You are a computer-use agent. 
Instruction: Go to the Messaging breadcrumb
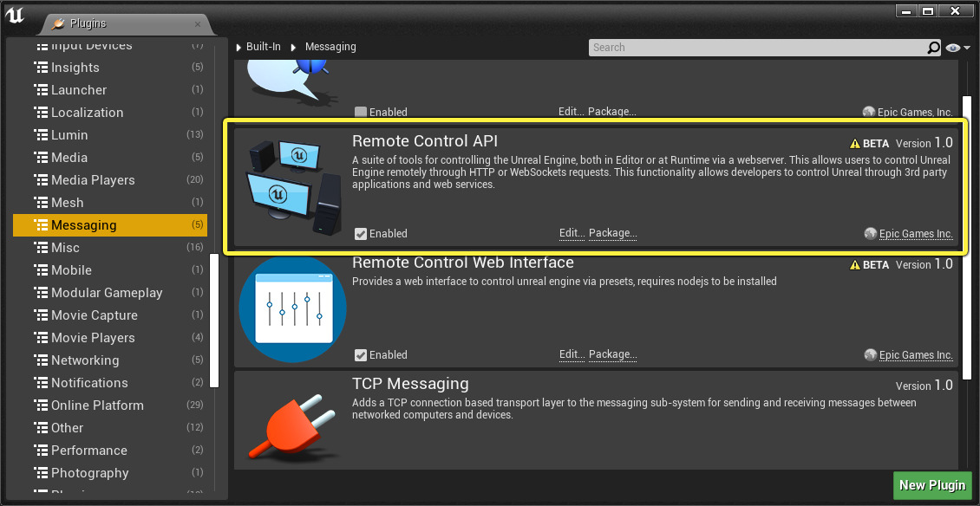pos(330,47)
